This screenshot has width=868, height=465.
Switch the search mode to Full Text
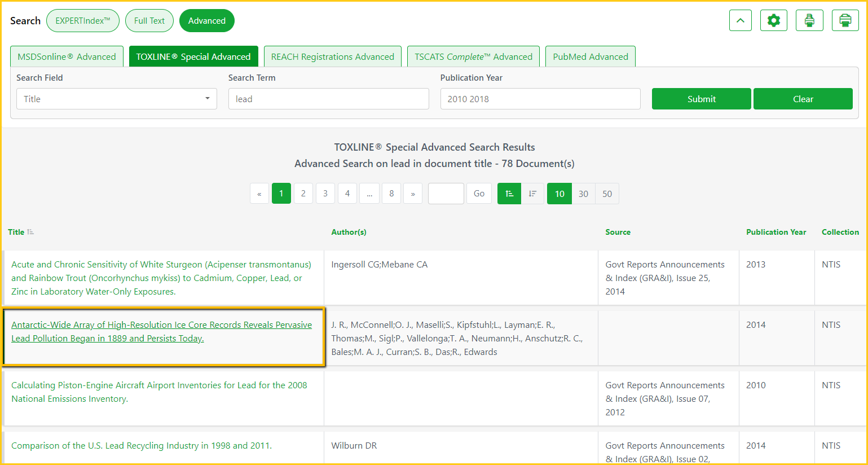point(149,21)
